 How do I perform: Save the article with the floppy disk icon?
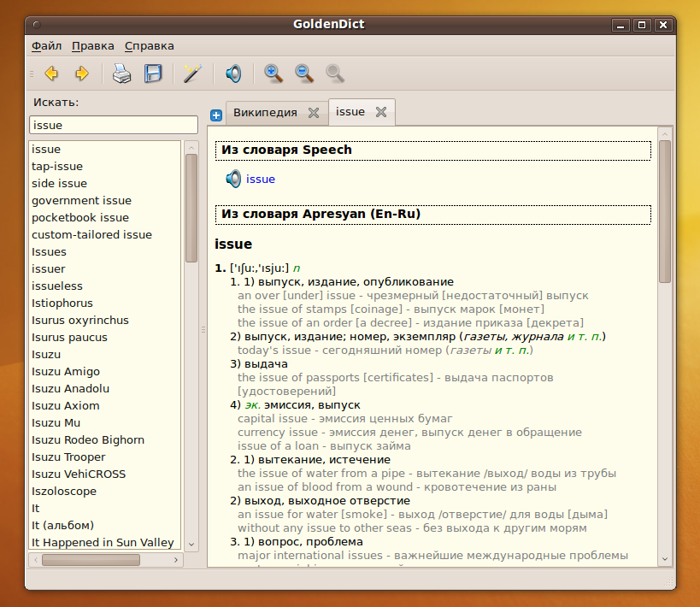[x=153, y=74]
